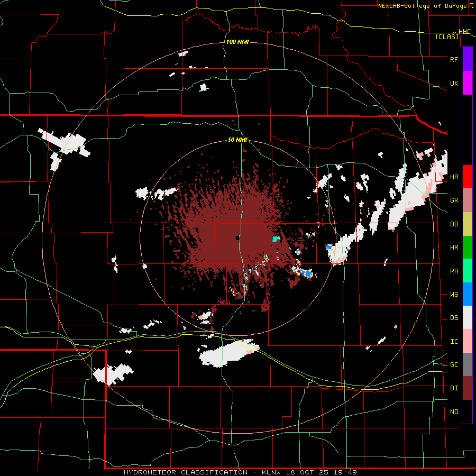
Task: Click the NEXLAB-College of DuPage credit text
Action: pyautogui.click(x=423, y=6)
